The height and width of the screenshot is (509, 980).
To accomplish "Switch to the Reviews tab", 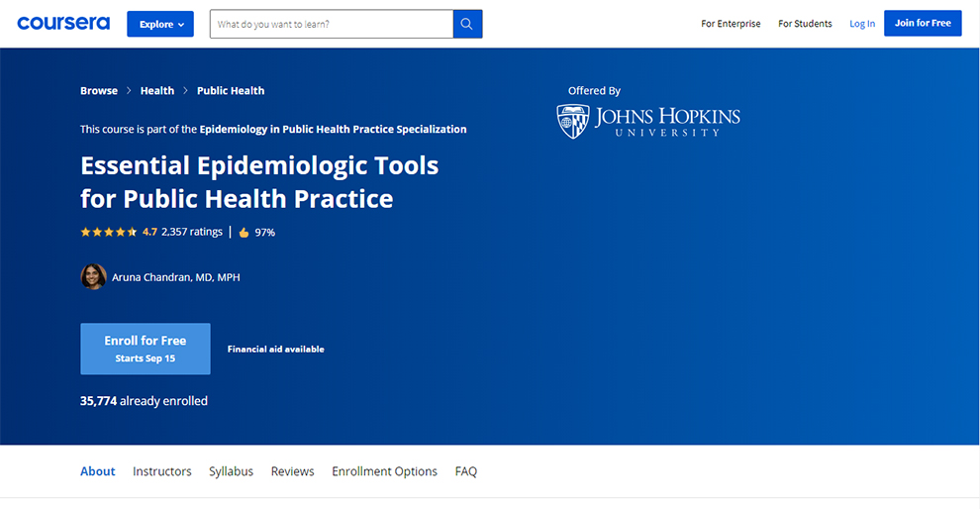I will point(292,471).
